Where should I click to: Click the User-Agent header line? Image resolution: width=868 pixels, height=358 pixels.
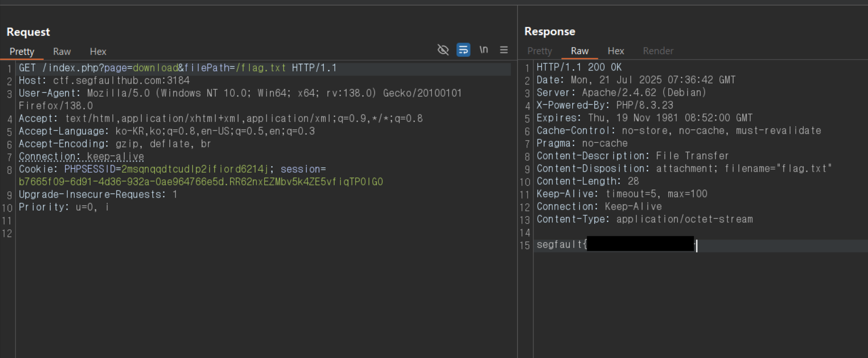pos(240,99)
